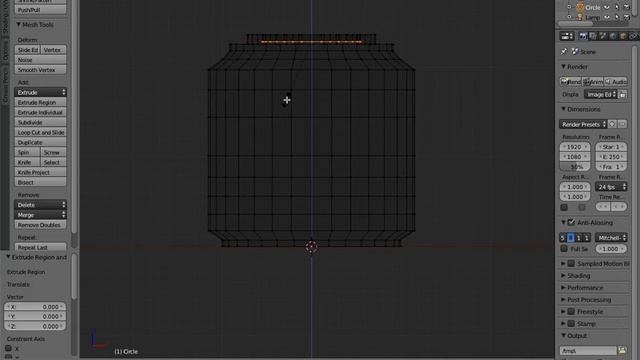Click the Vector X value field

(x=35, y=307)
